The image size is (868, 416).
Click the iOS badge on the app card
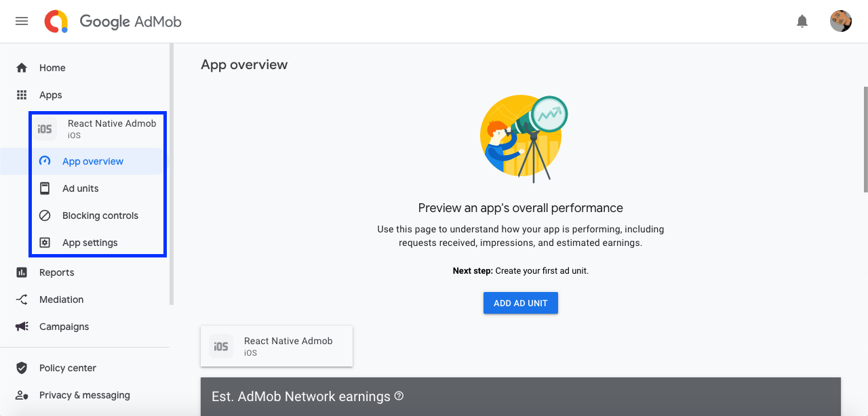pyautogui.click(x=220, y=346)
